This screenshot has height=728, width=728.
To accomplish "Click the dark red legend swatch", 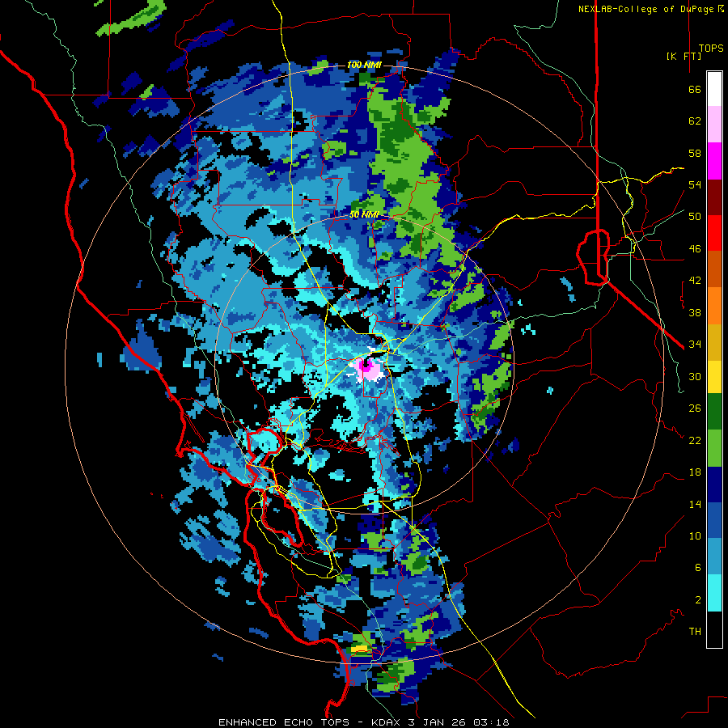I will (x=714, y=197).
